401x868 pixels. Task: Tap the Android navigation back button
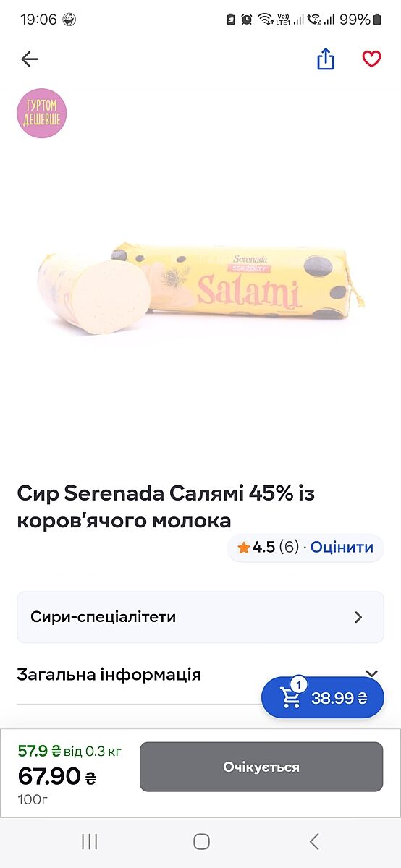pyautogui.click(x=314, y=841)
